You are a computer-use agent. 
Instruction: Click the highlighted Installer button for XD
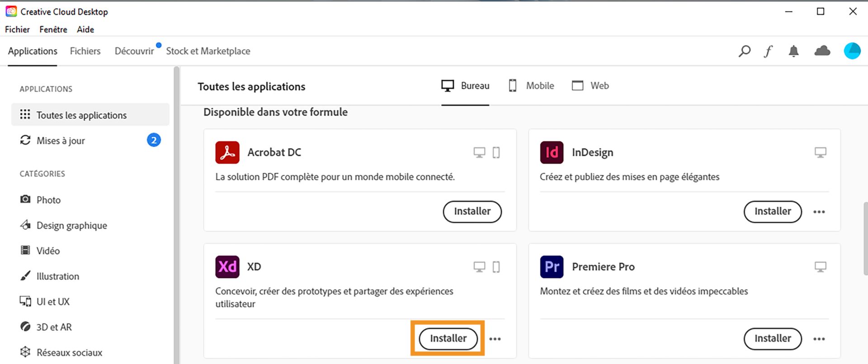448,338
